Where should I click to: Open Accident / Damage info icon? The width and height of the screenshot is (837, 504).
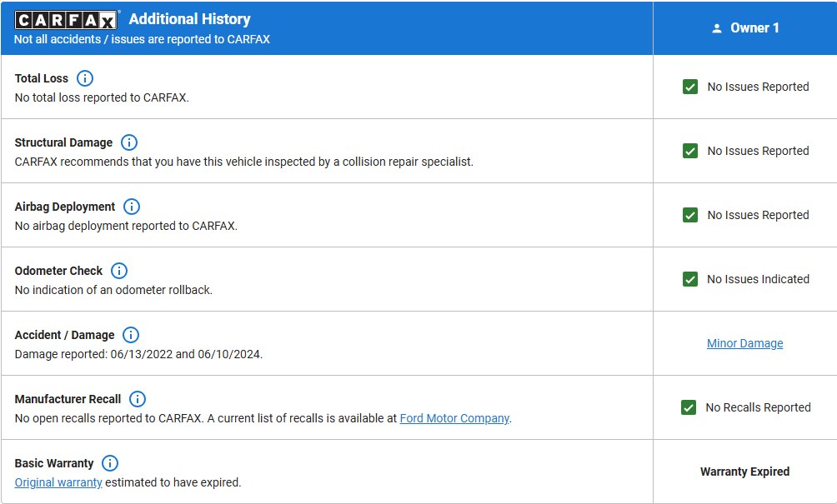(131, 335)
